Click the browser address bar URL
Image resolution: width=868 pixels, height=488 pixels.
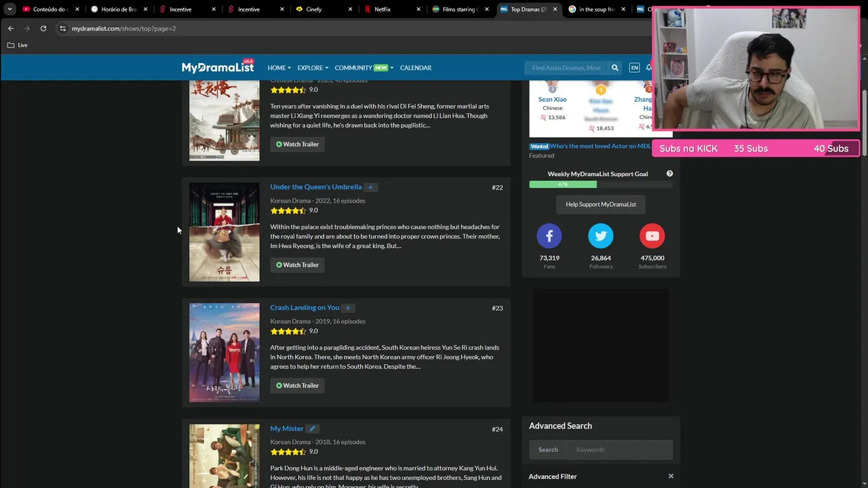[x=123, y=28]
